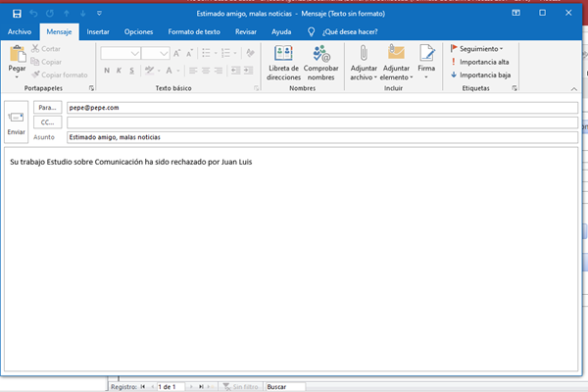Click the Para... recipients button
Screen dimensions: 588x392
click(x=47, y=106)
